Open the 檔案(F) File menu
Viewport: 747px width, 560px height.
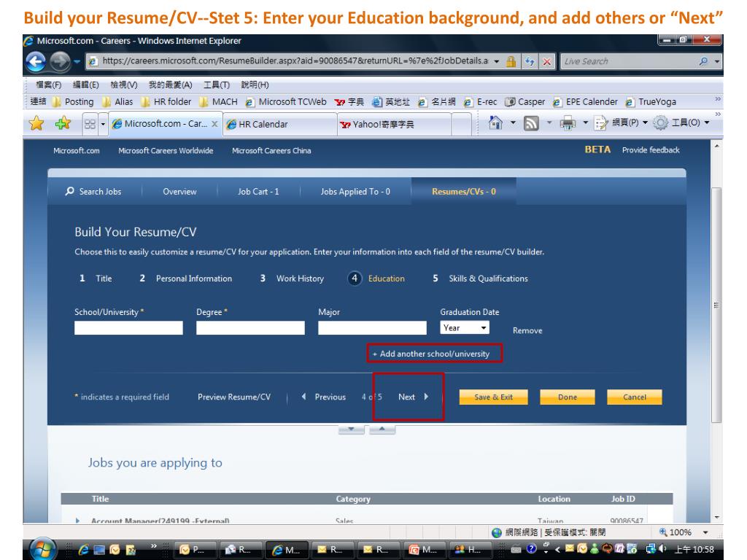tap(48, 85)
